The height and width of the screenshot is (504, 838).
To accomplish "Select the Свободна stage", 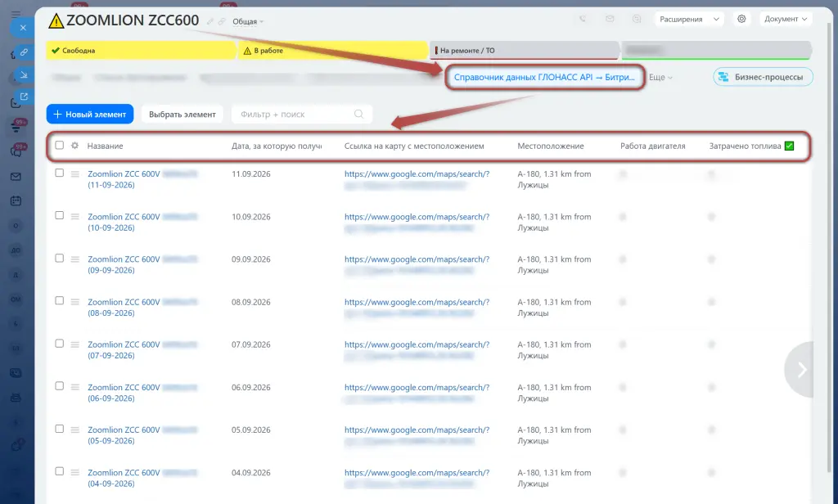I will 141,50.
